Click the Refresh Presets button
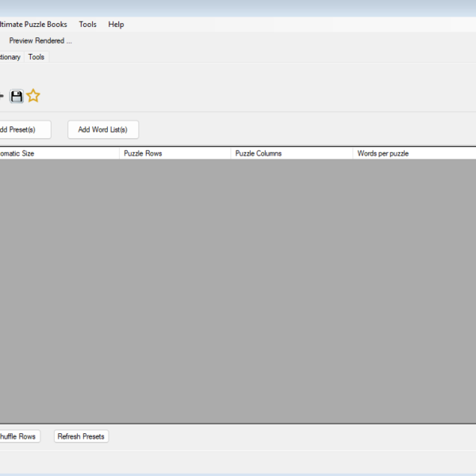This screenshot has height=476, width=476. coord(81,436)
